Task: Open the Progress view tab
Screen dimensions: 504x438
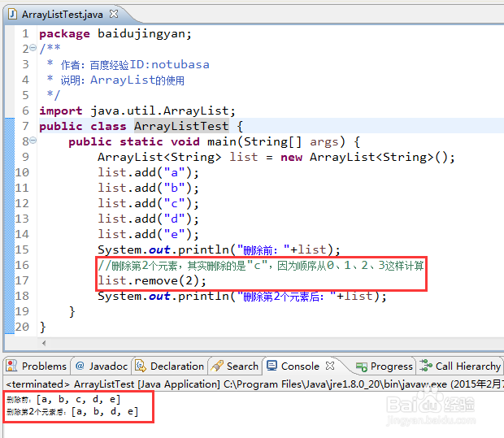Action: click(385, 366)
